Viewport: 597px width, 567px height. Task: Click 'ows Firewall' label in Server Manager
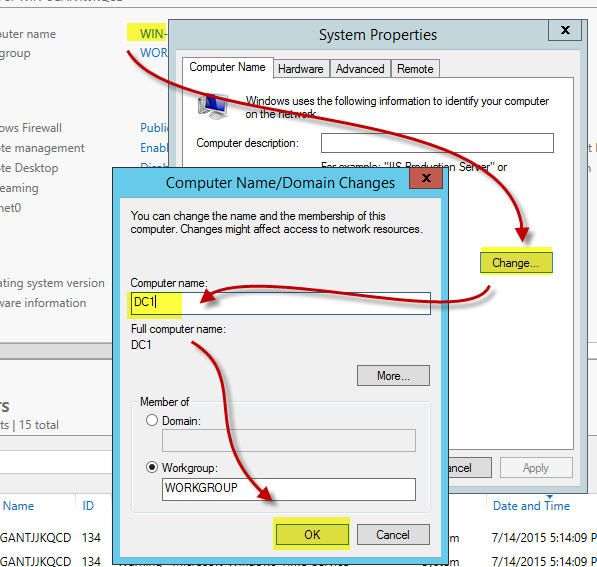31,128
